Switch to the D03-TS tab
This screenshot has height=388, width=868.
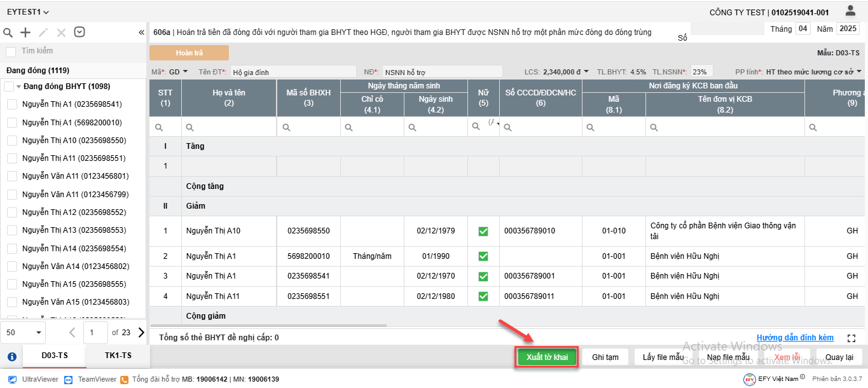click(55, 356)
